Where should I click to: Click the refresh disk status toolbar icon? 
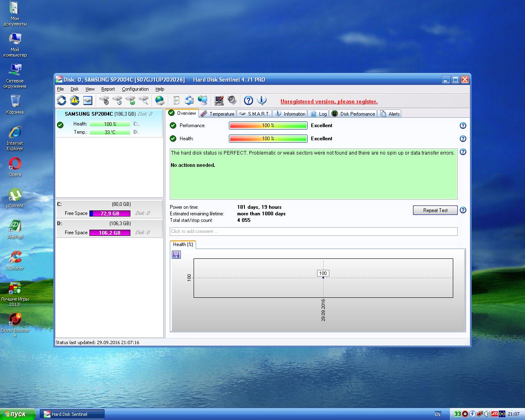point(62,100)
